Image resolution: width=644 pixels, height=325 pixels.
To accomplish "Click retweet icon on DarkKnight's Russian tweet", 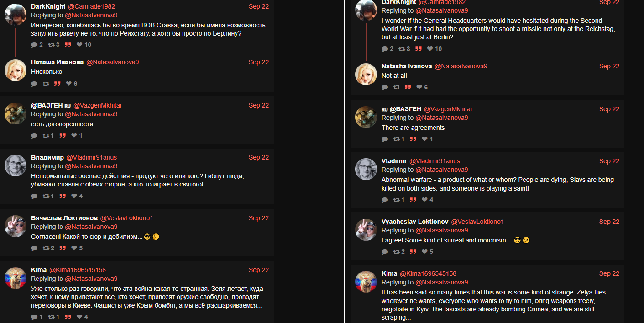I will (51, 45).
